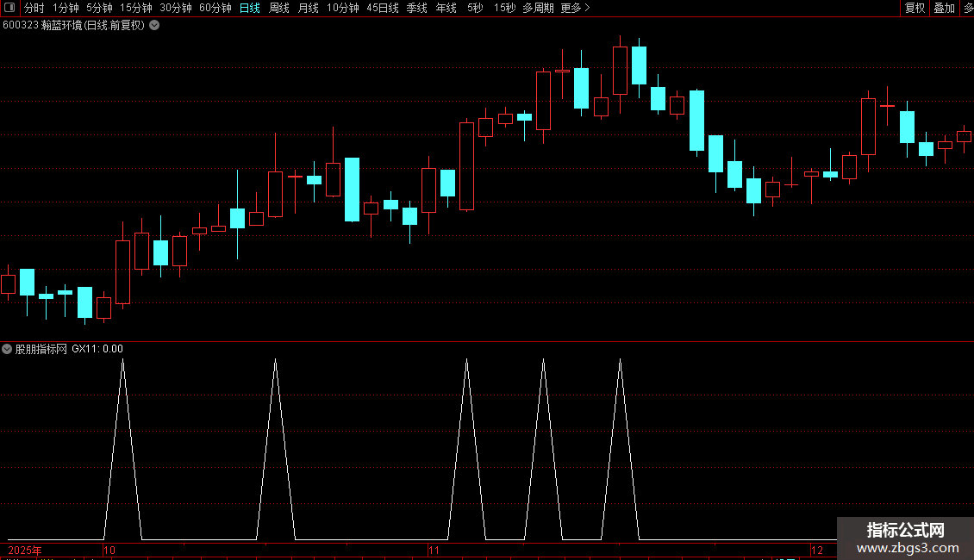Open the 多周期 multi-period view
Viewport: 974px width, 560px height.
point(538,8)
